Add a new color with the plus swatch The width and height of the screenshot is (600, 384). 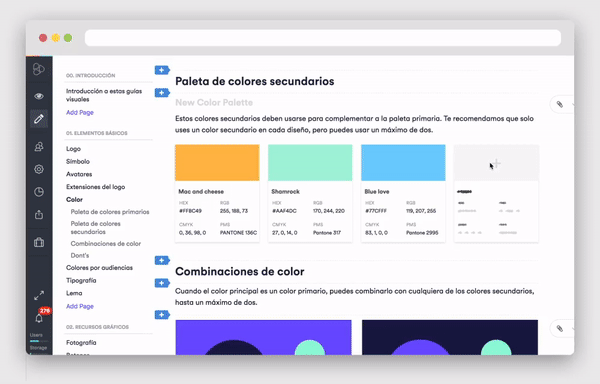(496, 163)
